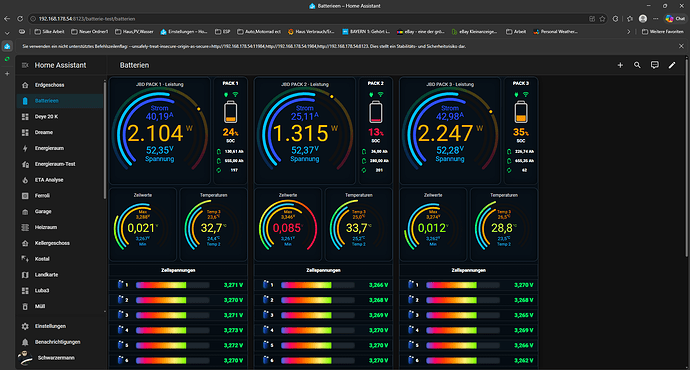
Task: Expand the Silke Arbeit bookmark folder
Action: point(49,32)
